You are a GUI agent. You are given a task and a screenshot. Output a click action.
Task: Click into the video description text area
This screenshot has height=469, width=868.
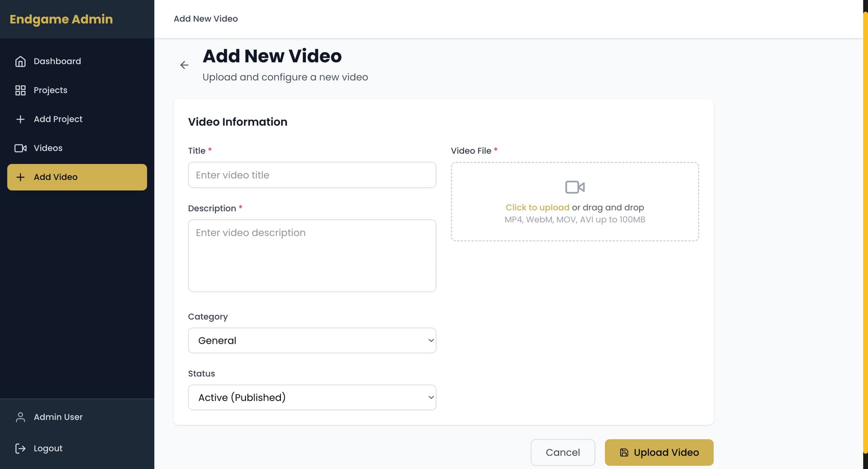click(312, 256)
